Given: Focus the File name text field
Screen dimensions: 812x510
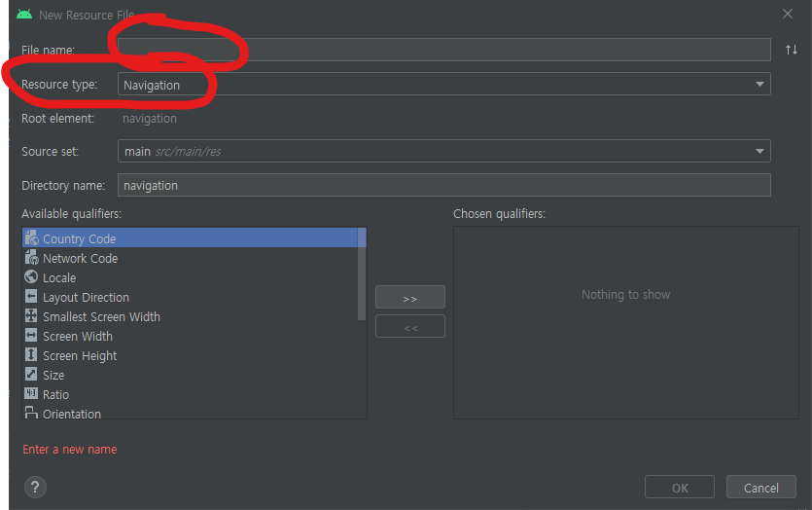Looking at the screenshot, I should point(443,50).
